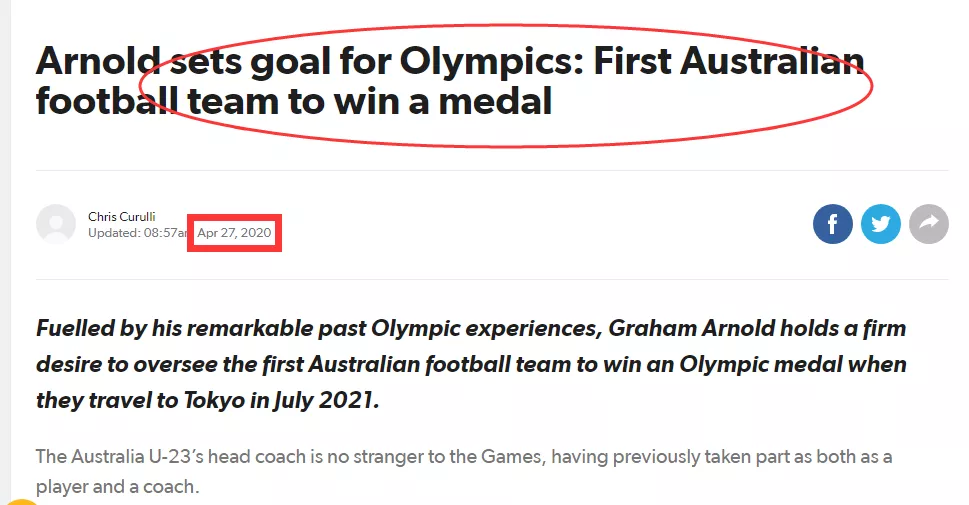This screenshot has width=969, height=505.
Task: Click 'player and a coach.' text line
Action: tap(117, 486)
